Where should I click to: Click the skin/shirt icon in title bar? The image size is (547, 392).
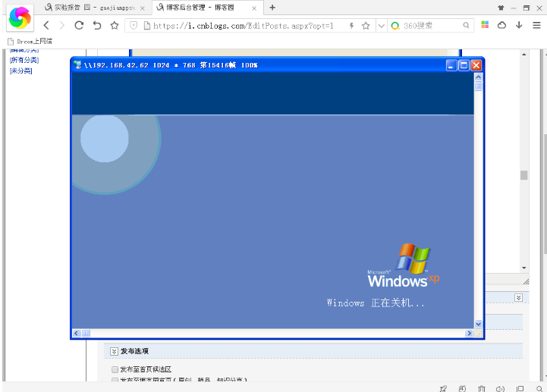501,8
